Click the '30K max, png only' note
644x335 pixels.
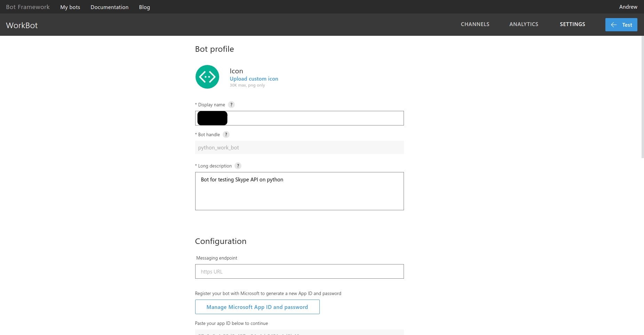247,85
